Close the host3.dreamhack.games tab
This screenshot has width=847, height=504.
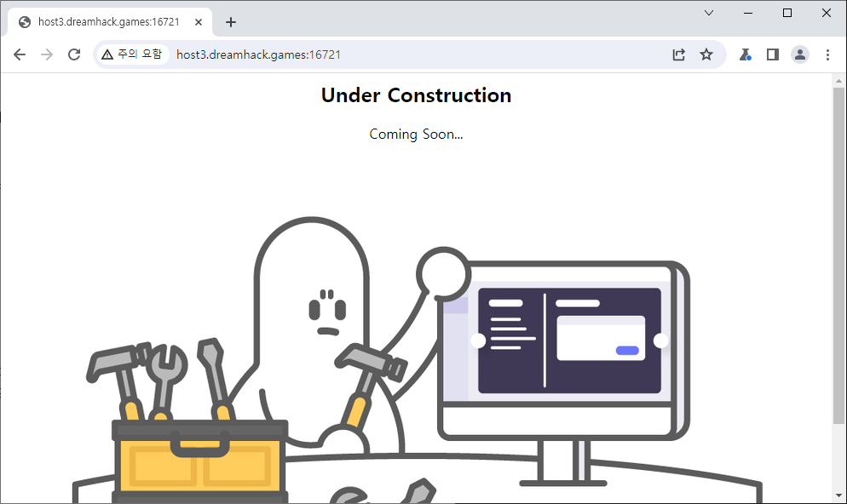click(199, 22)
